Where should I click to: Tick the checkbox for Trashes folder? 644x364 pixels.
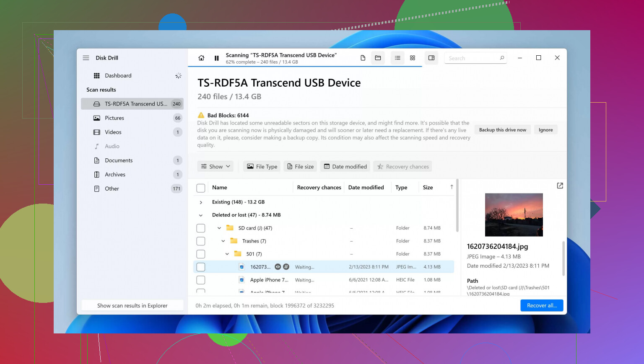click(x=201, y=241)
